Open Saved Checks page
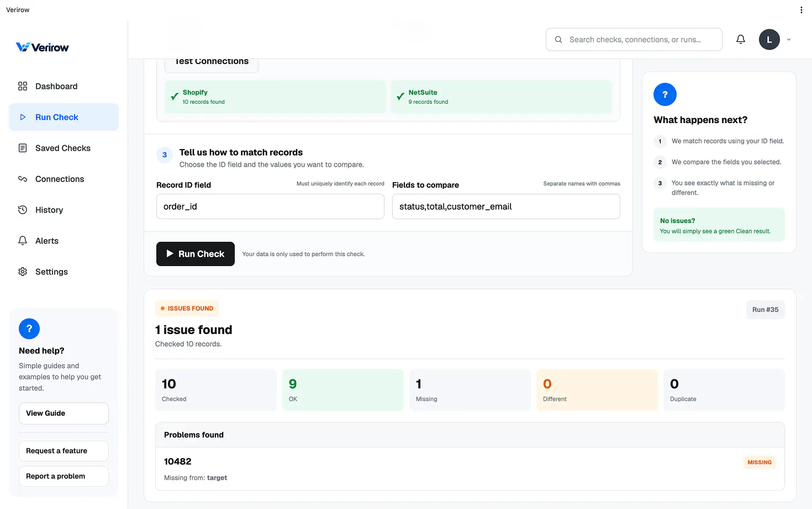 64,148
